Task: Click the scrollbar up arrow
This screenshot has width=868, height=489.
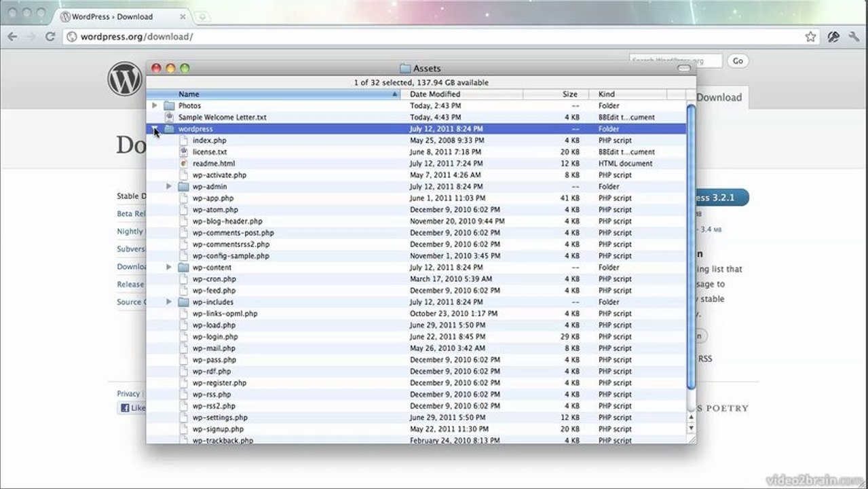Action: click(x=692, y=416)
